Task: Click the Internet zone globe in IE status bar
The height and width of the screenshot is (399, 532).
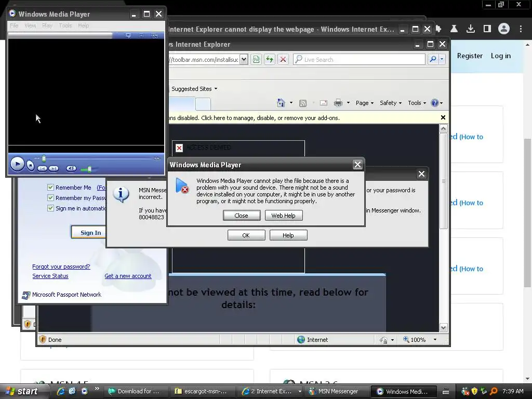Action: (x=301, y=340)
